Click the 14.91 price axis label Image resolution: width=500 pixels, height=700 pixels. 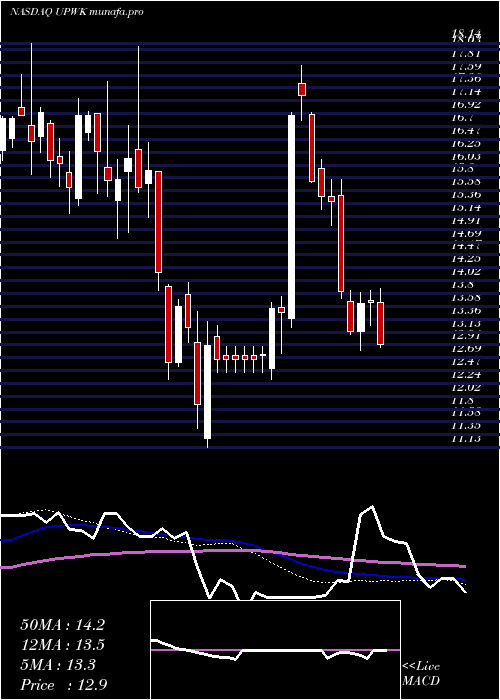point(466,221)
